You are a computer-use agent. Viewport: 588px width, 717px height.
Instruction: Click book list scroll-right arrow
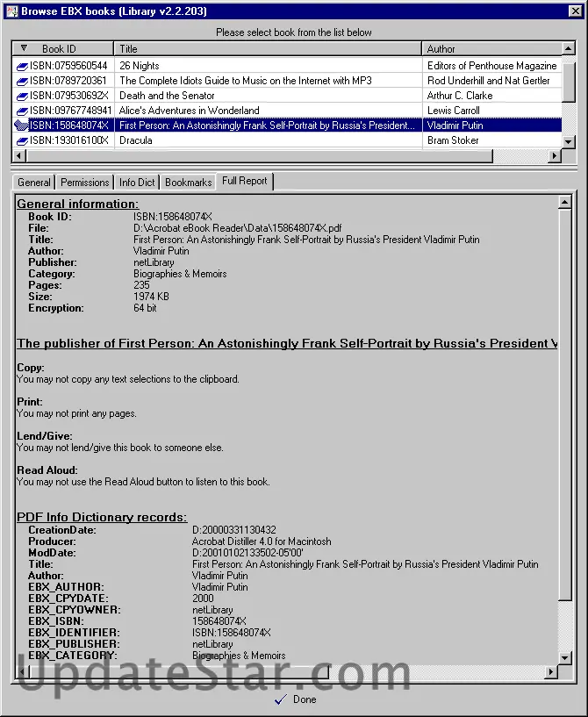tap(554, 155)
